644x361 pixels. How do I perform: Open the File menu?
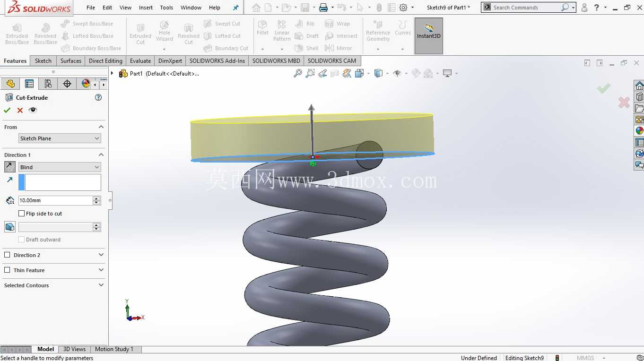[x=91, y=8]
